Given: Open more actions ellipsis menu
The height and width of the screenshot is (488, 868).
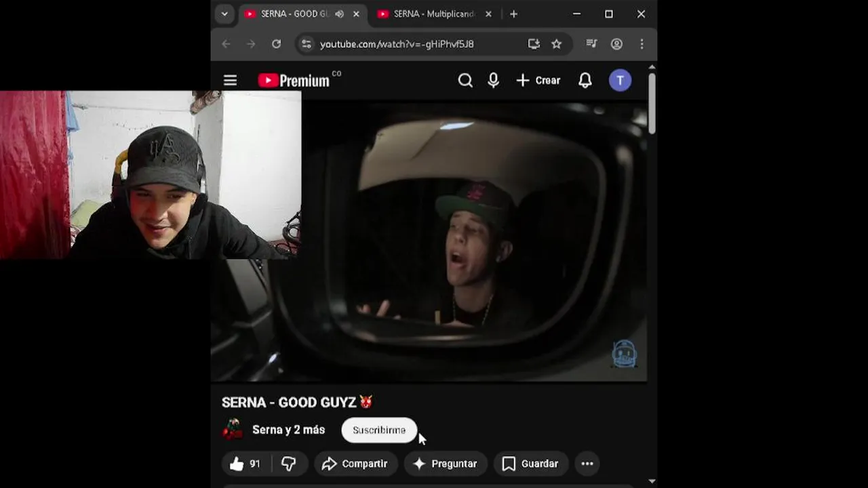Looking at the screenshot, I should coord(587,464).
